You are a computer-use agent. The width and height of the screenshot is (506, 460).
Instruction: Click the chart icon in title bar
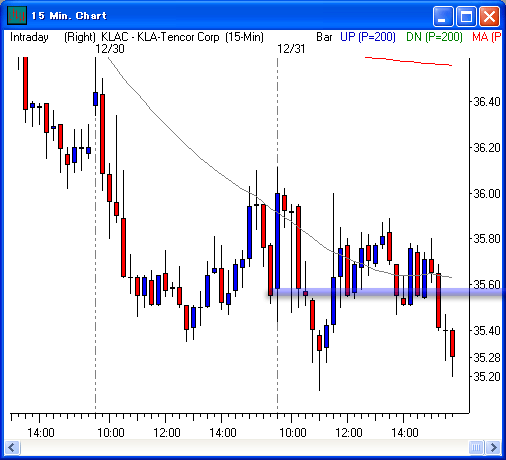click(17, 15)
